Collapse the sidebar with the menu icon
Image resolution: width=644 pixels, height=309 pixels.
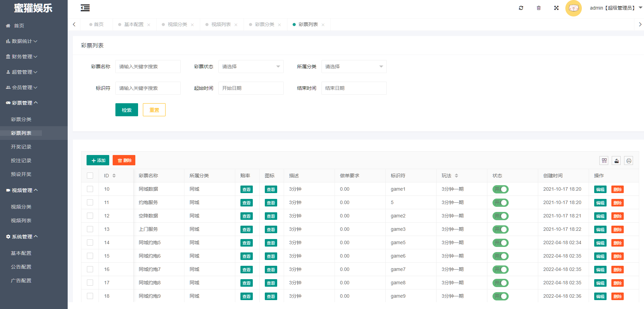pos(85,8)
